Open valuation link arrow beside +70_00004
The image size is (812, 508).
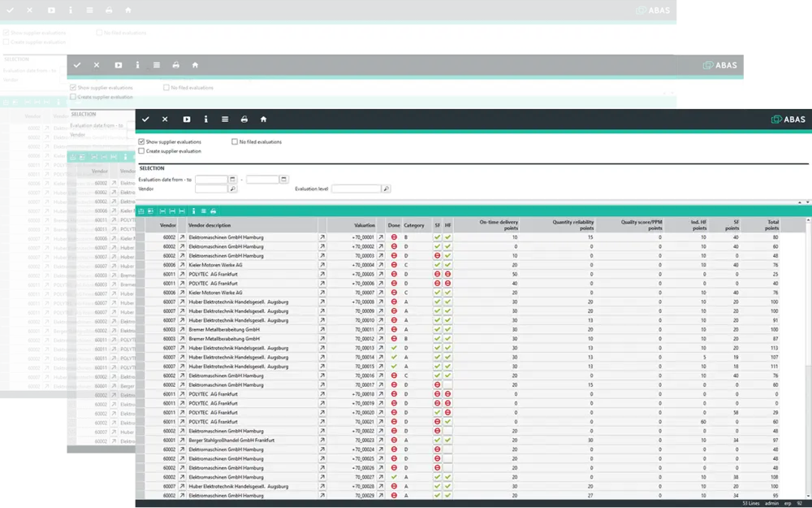(x=381, y=265)
